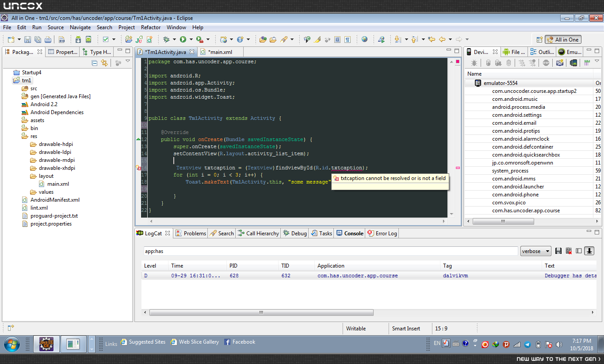This screenshot has width=604, height=364.
Task: Click the Print toolbar icon
Action: tap(47, 39)
